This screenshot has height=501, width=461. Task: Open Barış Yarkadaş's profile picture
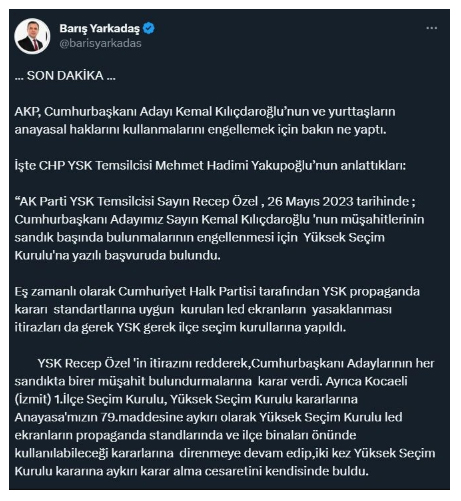click(32, 36)
